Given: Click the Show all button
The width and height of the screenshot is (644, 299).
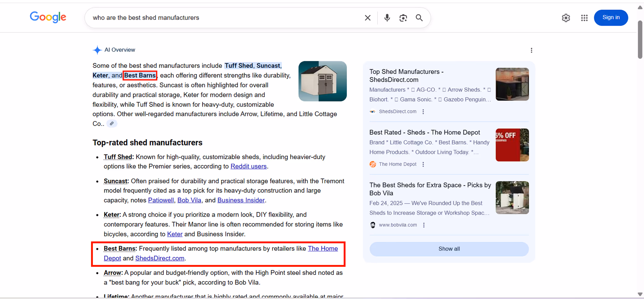Looking at the screenshot, I should coord(449,249).
